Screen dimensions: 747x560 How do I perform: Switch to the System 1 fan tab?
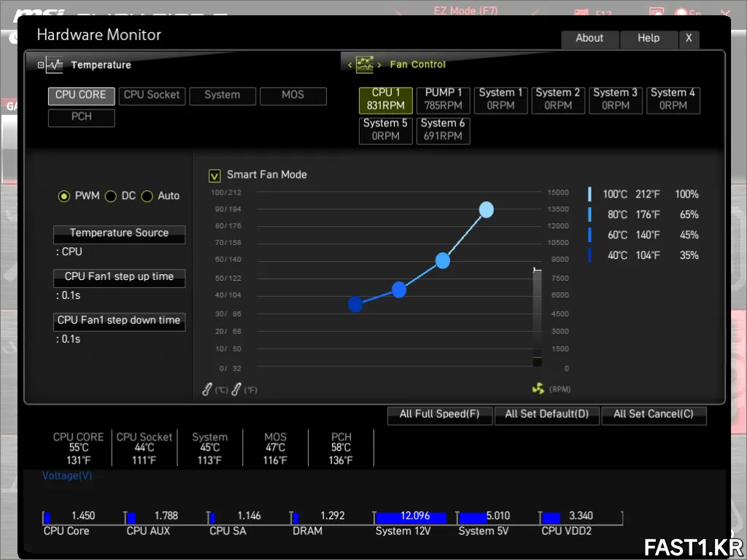pos(500,99)
